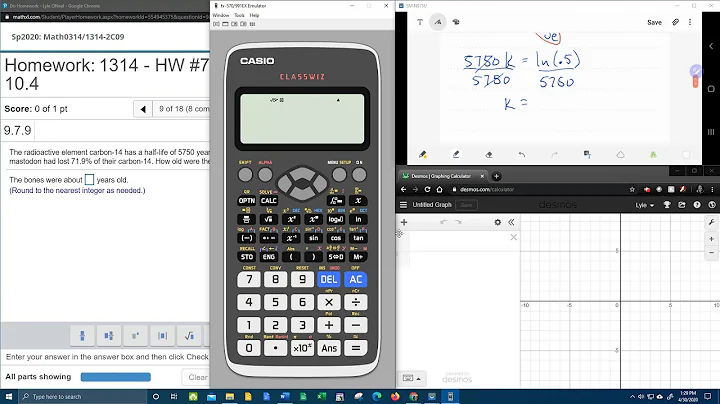The height and width of the screenshot is (404, 720).
Task: Click the Start button on Windows taskbar
Action: tap(9, 397)
